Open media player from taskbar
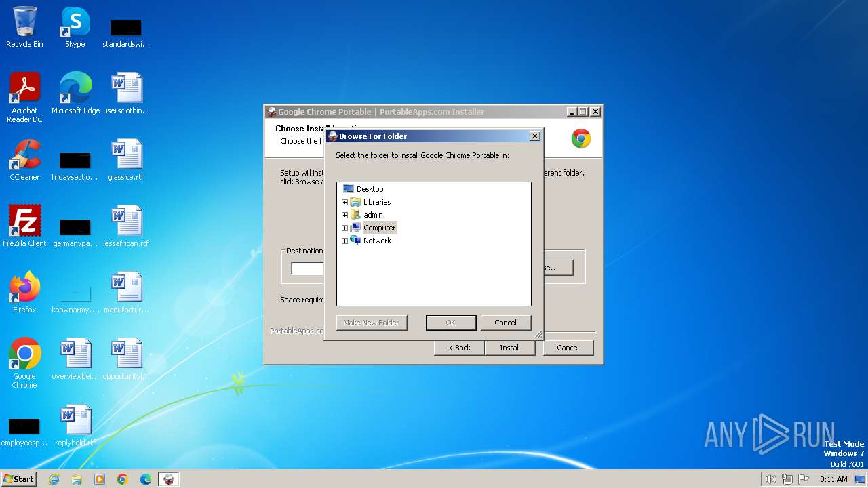The height and width of the screenshot is (488, 868). coord(100,479)
